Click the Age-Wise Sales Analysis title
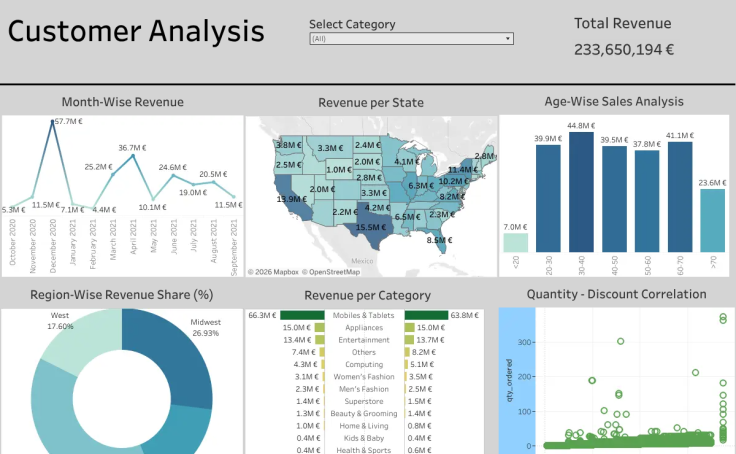Screen dimensions: 736x454 click(x=614, y=101)
